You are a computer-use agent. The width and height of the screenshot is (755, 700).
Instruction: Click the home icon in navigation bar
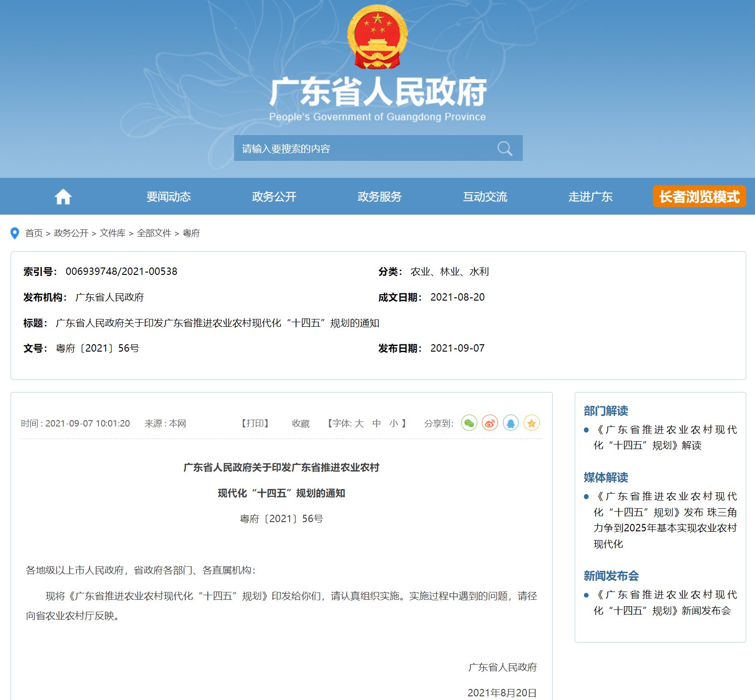click(63, 197)
